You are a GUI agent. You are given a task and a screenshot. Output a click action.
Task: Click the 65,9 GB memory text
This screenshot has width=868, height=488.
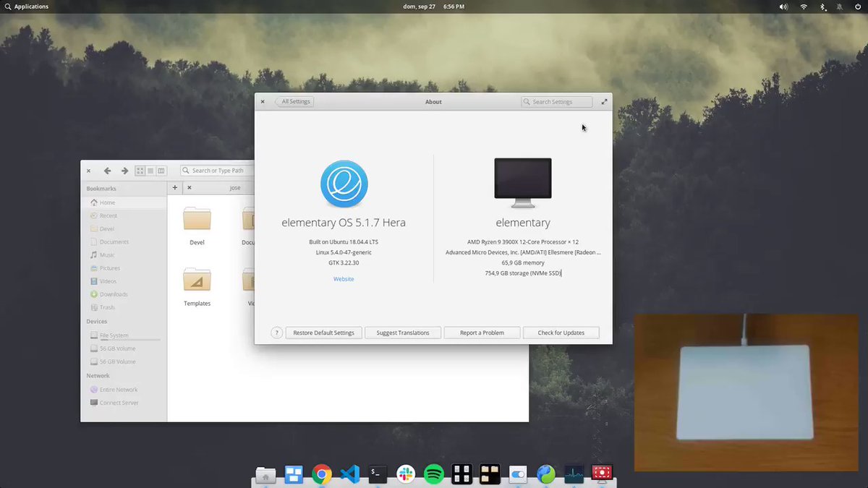pyautogui.click(x=523, y=263)
